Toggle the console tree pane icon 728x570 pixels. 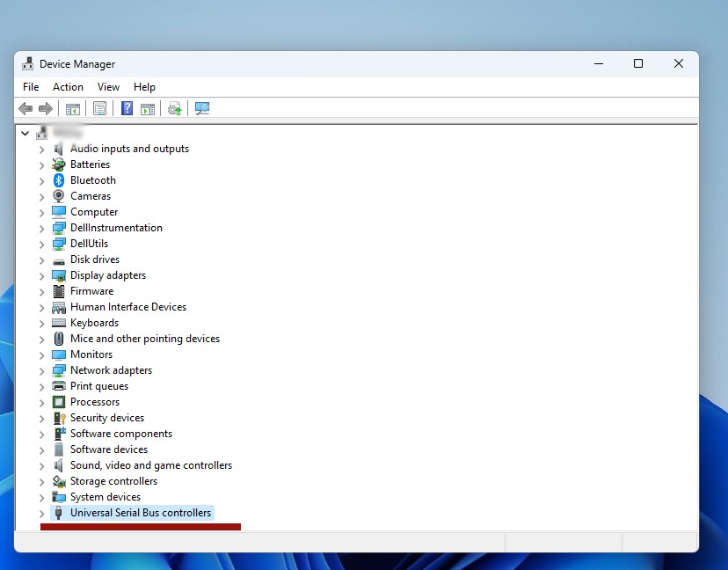(73, 108)
